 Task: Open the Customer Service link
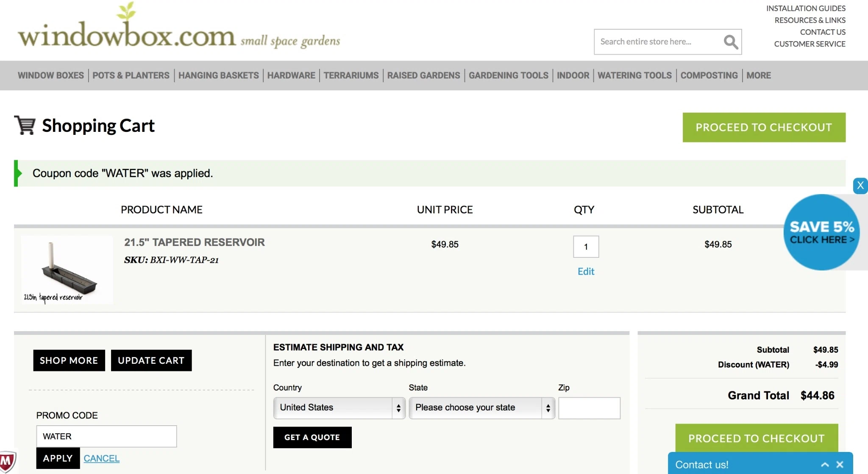[x=810, y=44]
